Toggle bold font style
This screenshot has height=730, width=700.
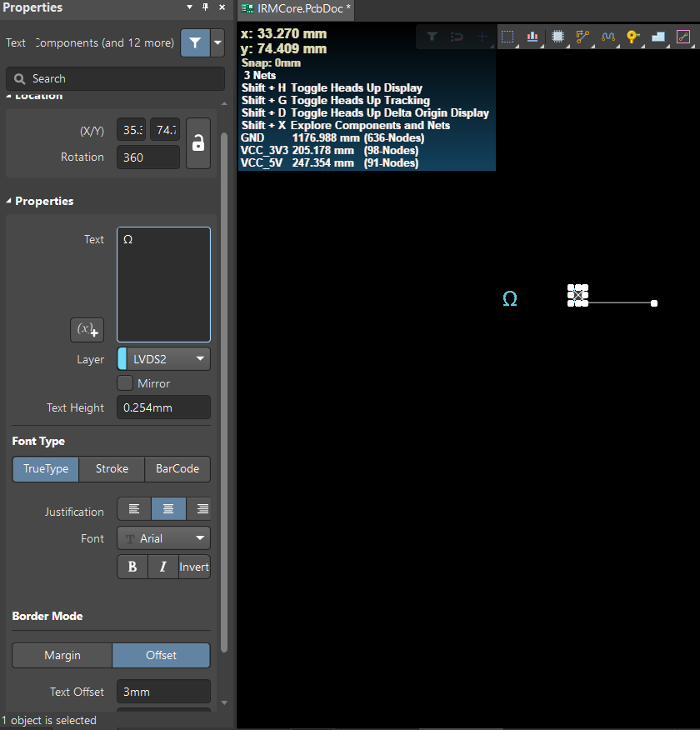click(x=132, y=567)
